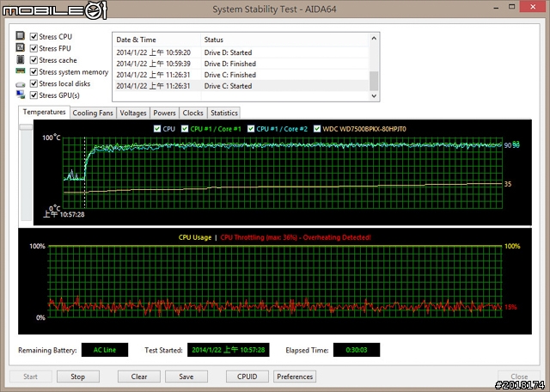
Task: Open the Statistics tab
Action: coord(224,113)
